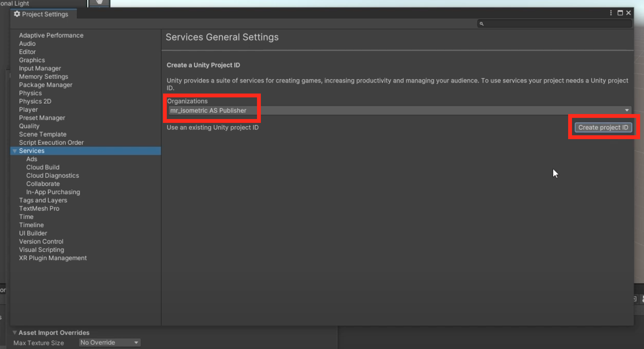Image resolution: width=644 pixels, height=349 pixels.
Task: Select XR Plugin Management category
Action: pos(53,258)
